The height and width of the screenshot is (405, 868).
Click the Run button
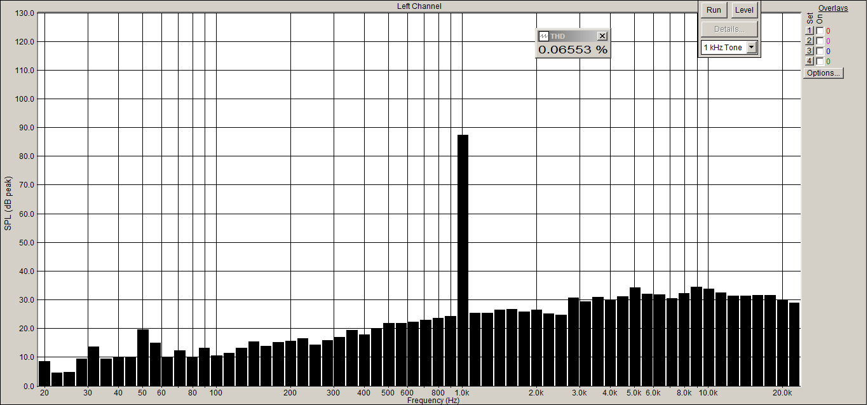(714, 10)
